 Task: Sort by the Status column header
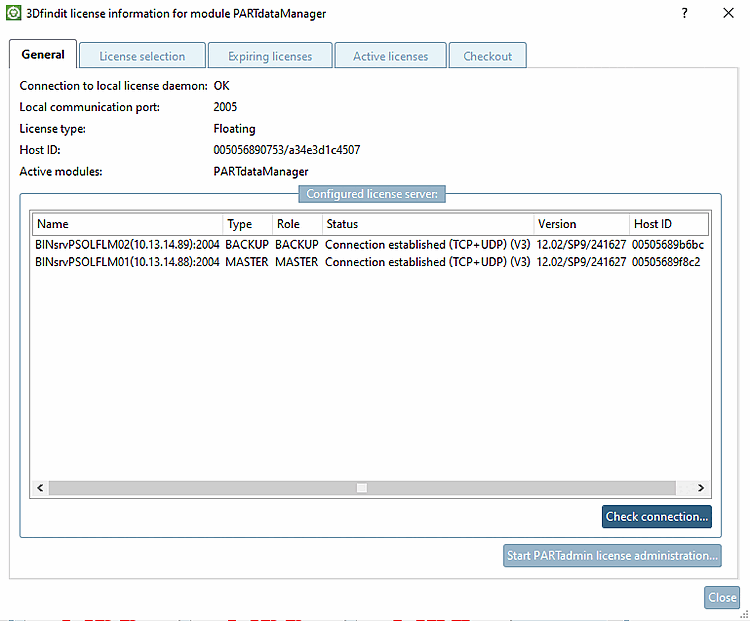point(428,224)
